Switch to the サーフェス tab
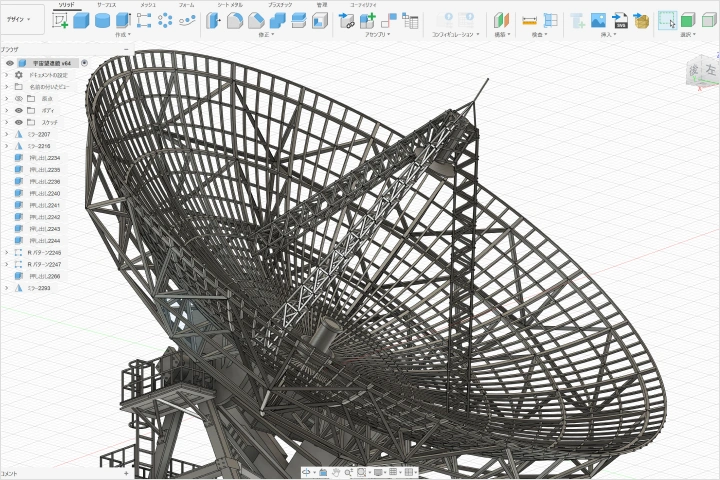Viewport: 720px width, 480px height. tap(107, 5)
